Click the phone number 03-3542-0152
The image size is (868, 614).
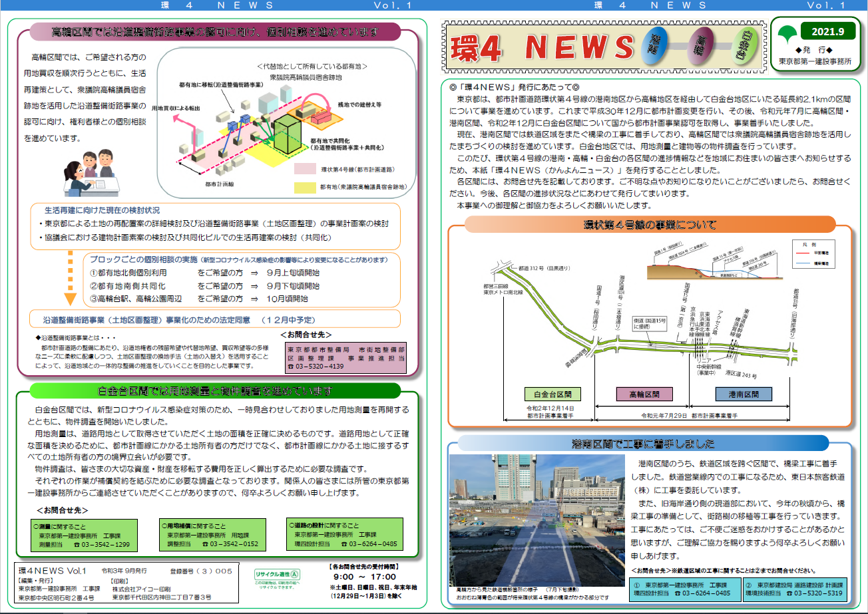229,544
